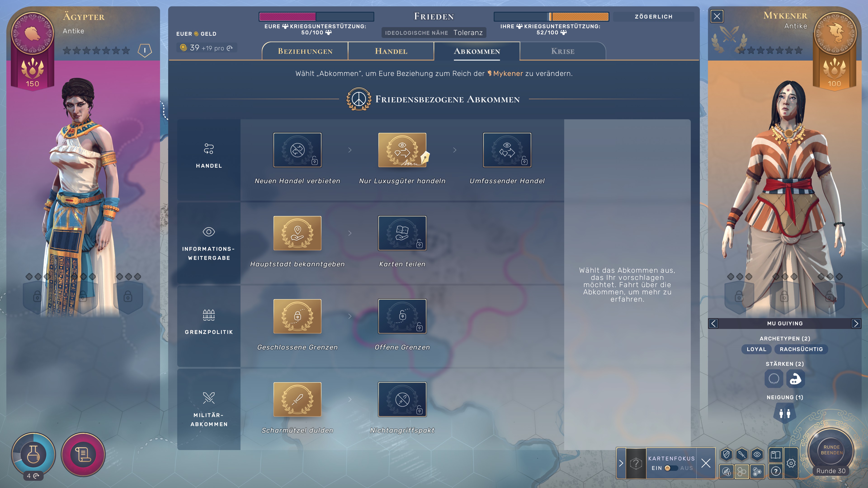868x488 pixels.
Task: Click the Rachsüchtig archetype tag
Action: pyautogui.click(x=801, y=349)
